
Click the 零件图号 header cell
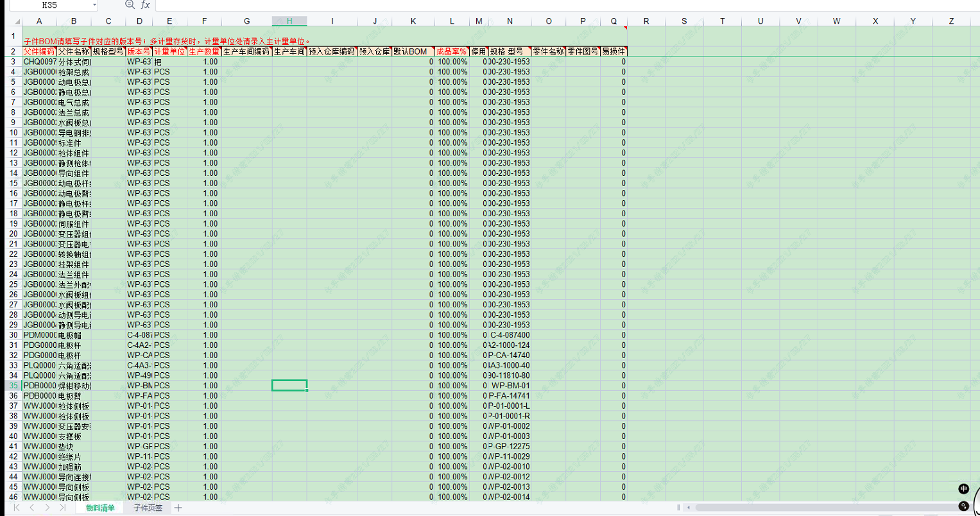click(x=583, y=51)
